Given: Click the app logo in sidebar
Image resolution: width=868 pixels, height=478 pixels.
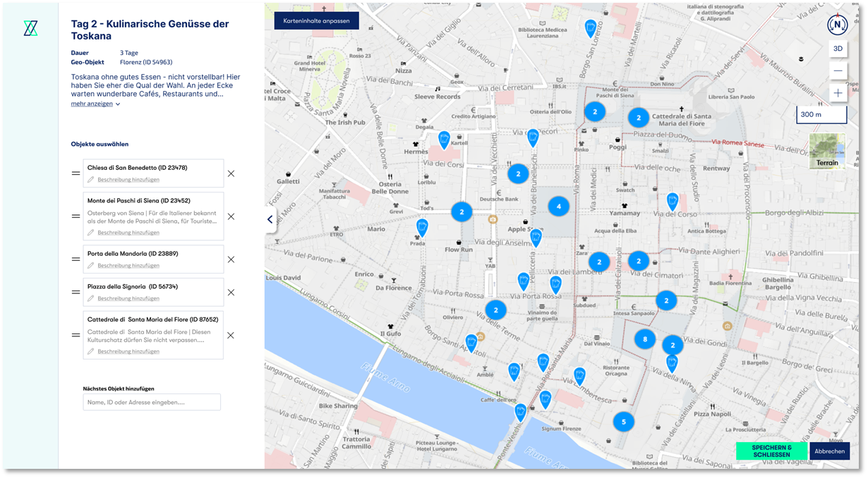Looking at the screenshot, I should 30,28.
